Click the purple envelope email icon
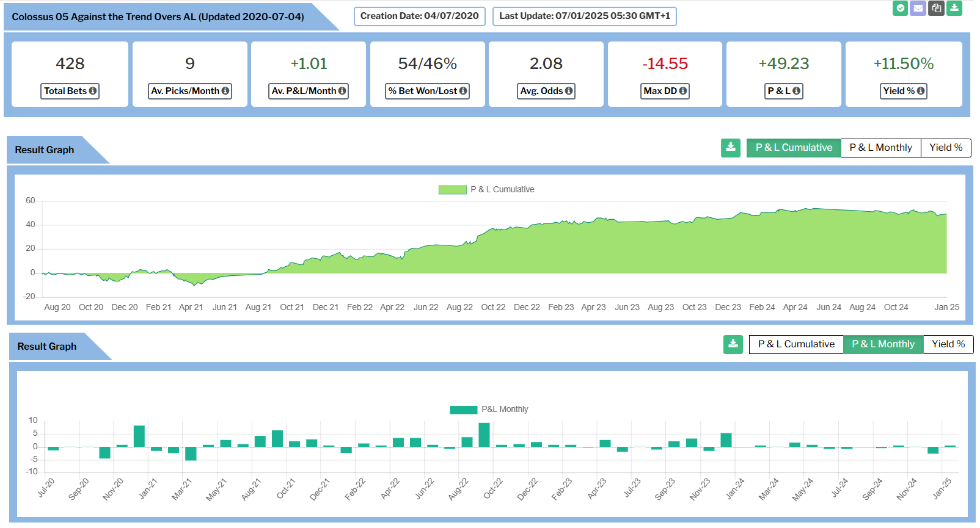This screenshot has height=528, width=980. tap(918, 9)
